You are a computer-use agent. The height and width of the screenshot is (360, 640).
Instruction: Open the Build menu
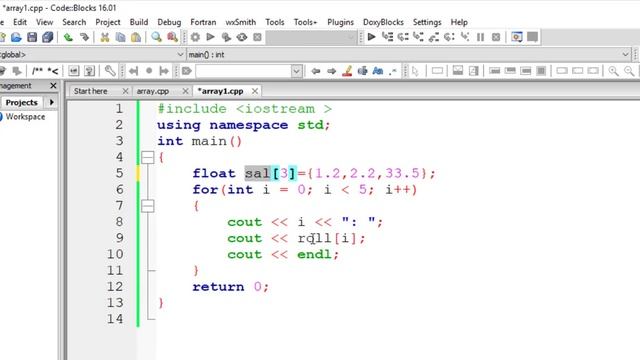(139, 22)
